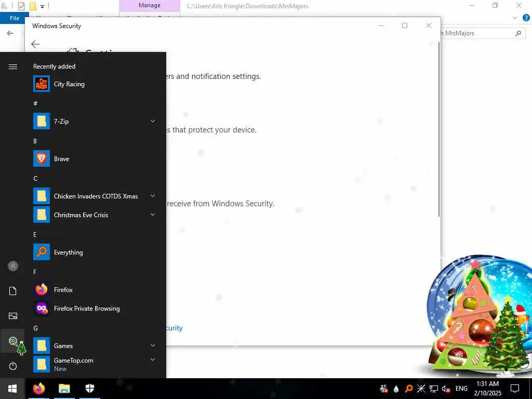Open Pictures from Start sidebar

(x=13, y=316)
